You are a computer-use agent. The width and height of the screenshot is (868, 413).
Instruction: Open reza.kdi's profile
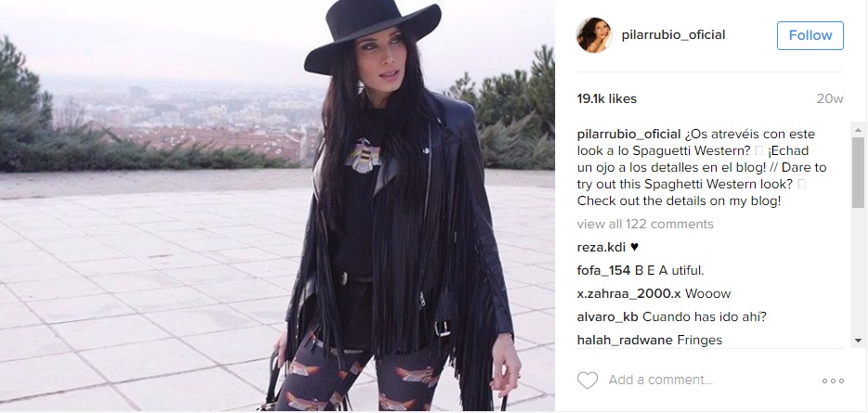tap(600, 248)
